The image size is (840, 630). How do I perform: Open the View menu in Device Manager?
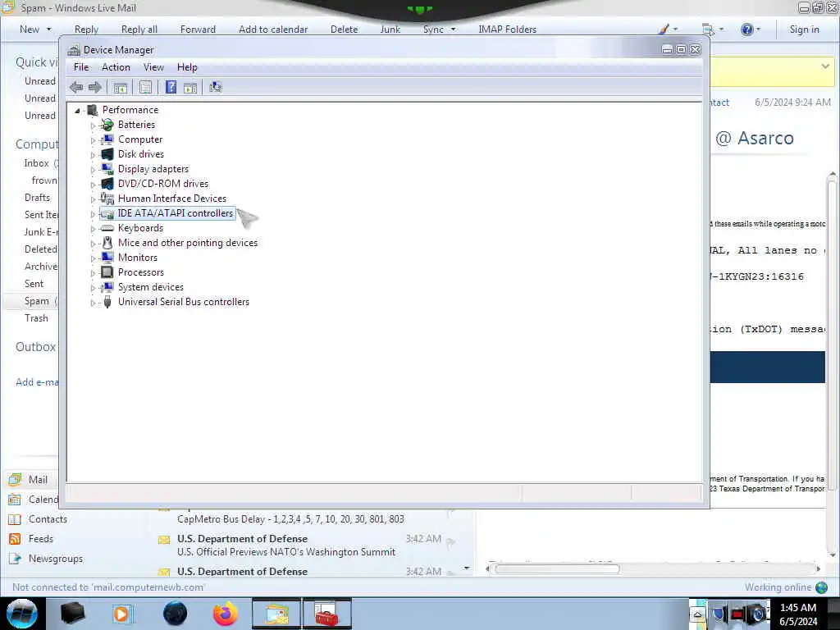(x=153, y=67)
